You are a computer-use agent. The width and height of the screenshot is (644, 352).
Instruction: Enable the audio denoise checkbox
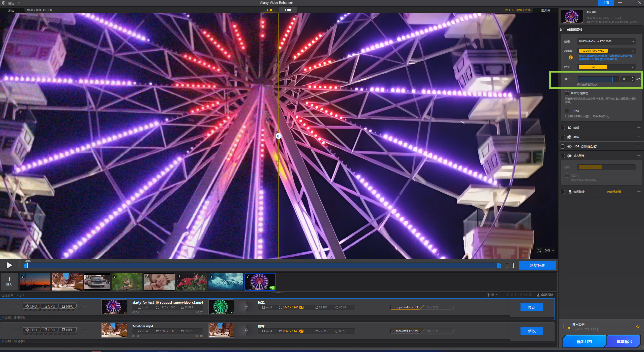(563, 192)
